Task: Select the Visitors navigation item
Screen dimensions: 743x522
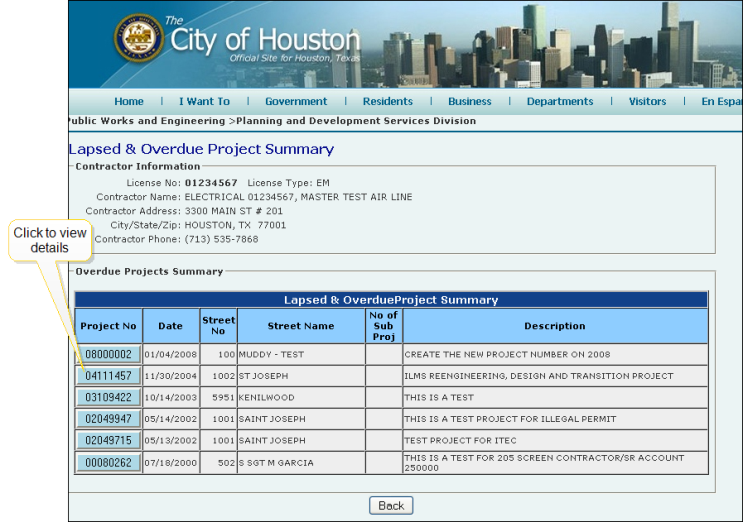Action: tap(647, 101)
